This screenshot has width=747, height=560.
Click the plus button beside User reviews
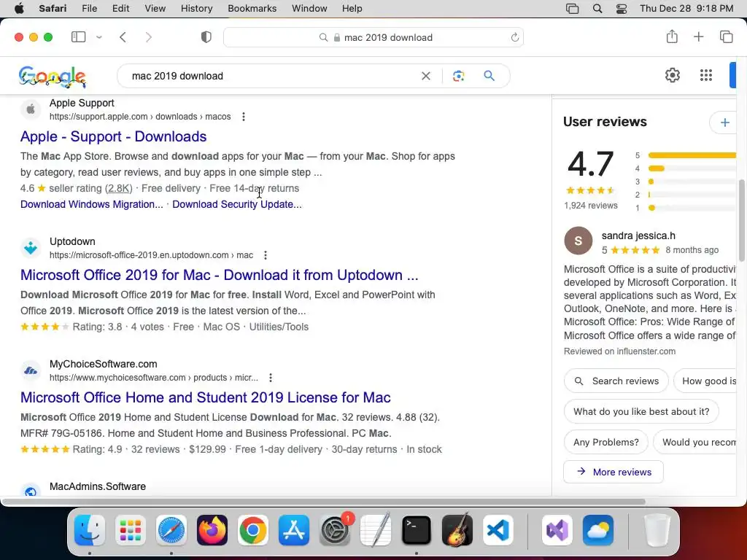click(x=724, y=122)
